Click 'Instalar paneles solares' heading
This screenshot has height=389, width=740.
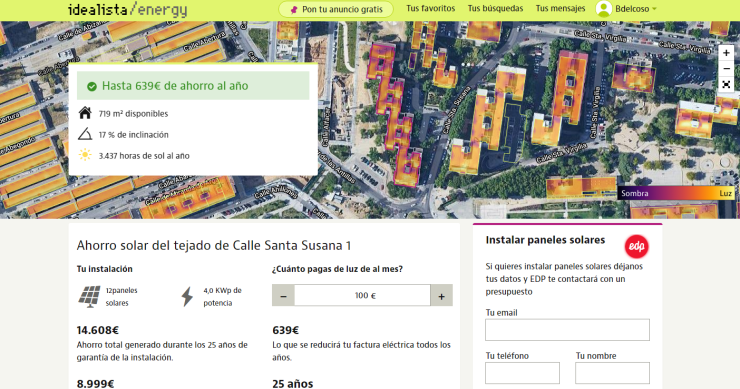[x=545, y=240]
